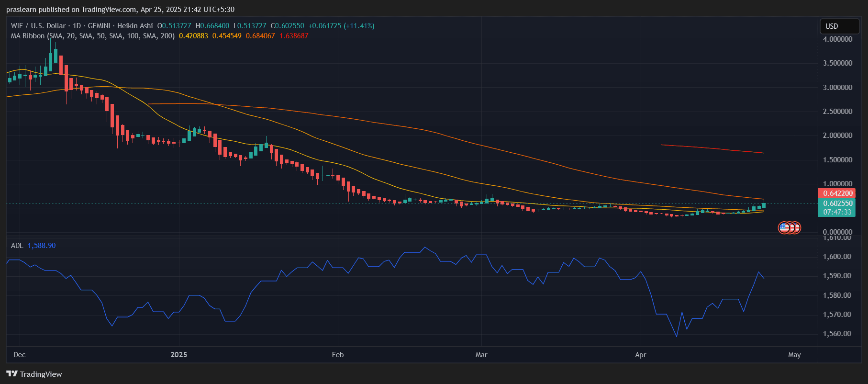The image size is (868, 384).
Task: Click the 1,600.00 level on ADL scale
Action: (837, 257)
